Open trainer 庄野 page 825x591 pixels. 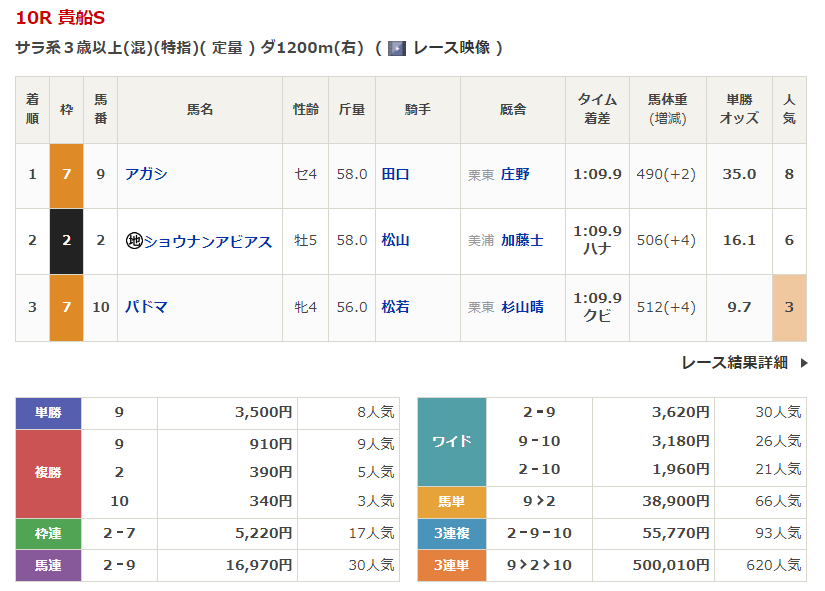515,174
